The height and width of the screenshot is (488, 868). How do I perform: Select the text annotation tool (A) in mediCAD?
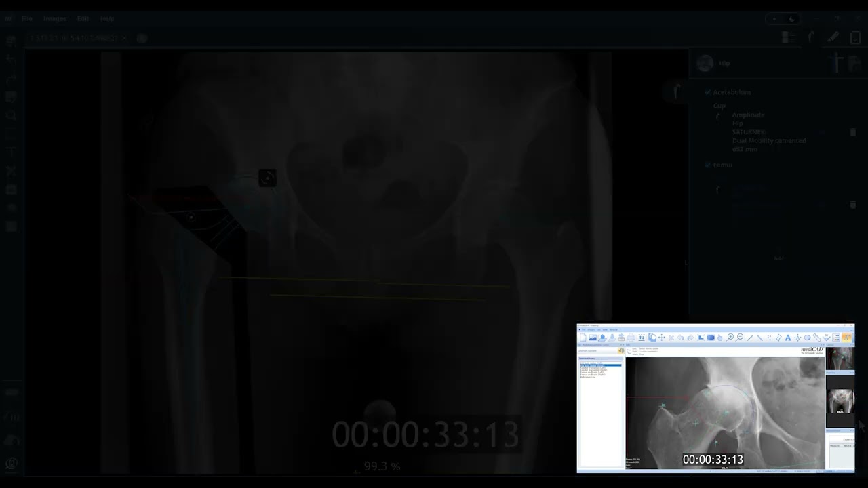tap(787, 338)
